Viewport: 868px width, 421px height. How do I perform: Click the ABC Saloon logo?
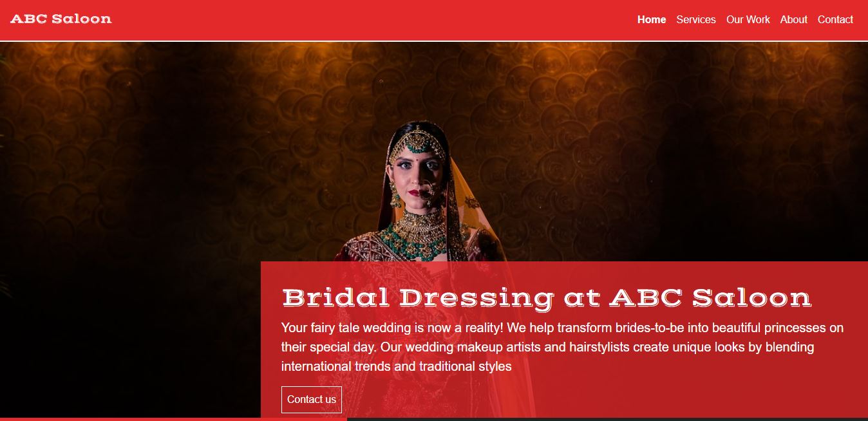click(61, 19)
